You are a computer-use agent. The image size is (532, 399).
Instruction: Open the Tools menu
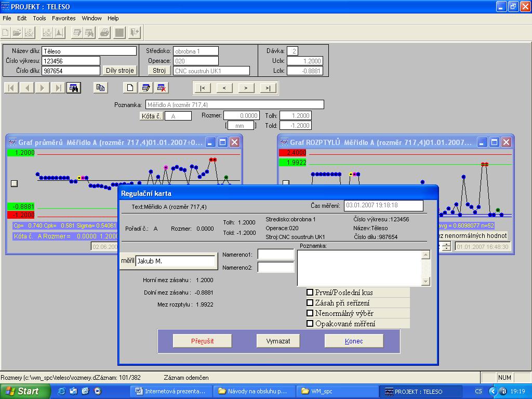pyautogui.click(x=39, y=18)
